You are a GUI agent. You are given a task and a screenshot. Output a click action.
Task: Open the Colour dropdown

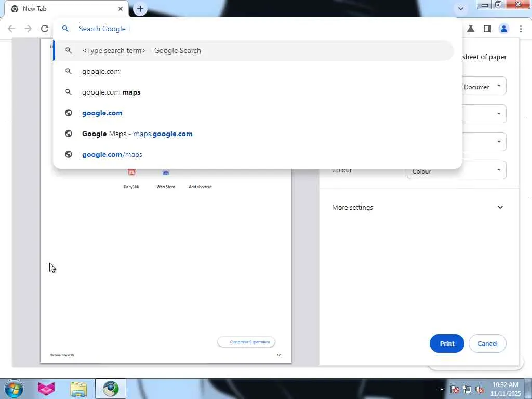click(x=456, y=170)
